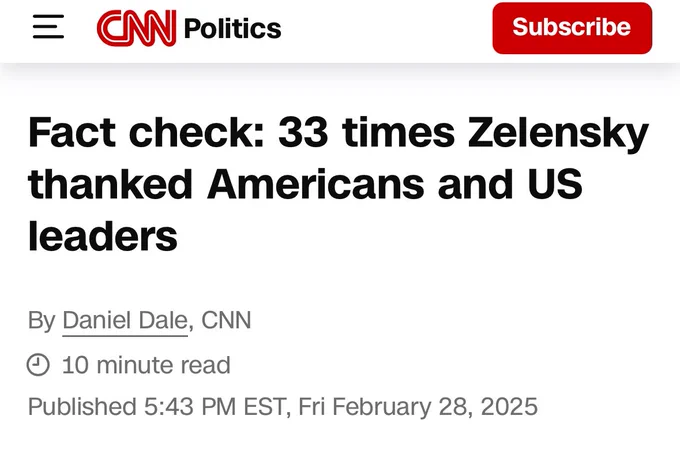Select the '10 minute read' label
The image size is (680, 468).
tap(146, 365)
